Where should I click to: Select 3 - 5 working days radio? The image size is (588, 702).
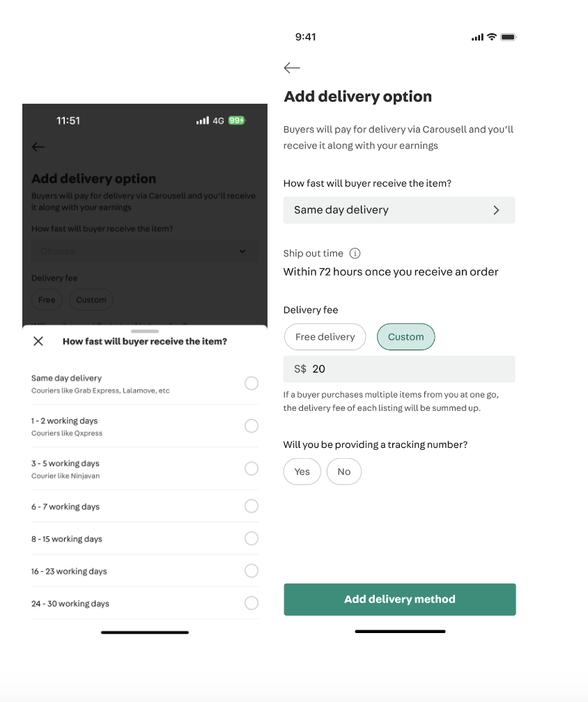252,468
